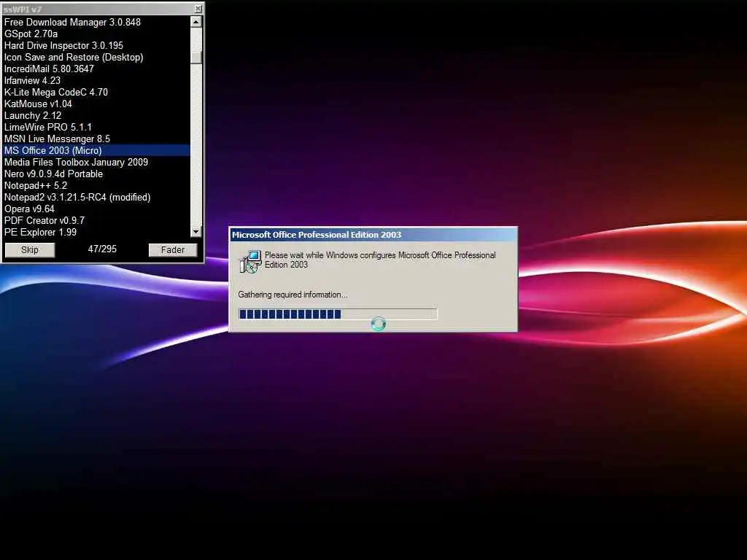Click the list scrollbar up arrow
The image size is (747, 560).
pos(196,21)
